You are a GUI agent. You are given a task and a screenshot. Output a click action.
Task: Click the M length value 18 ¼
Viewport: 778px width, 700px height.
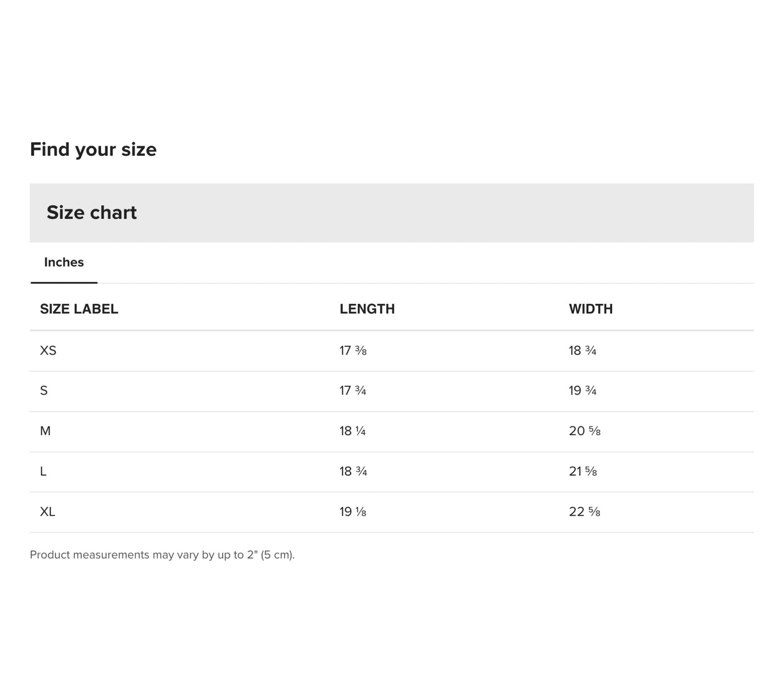point(352,431)
